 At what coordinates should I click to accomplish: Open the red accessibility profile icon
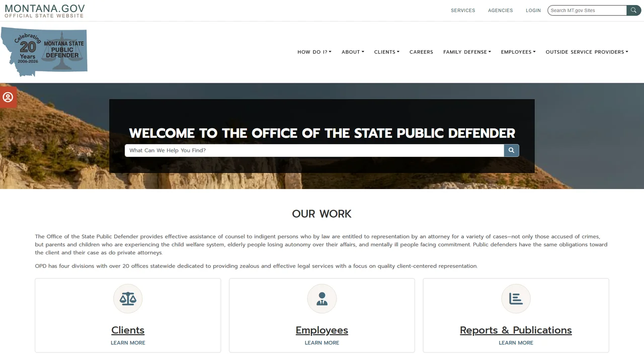[8, 98]
